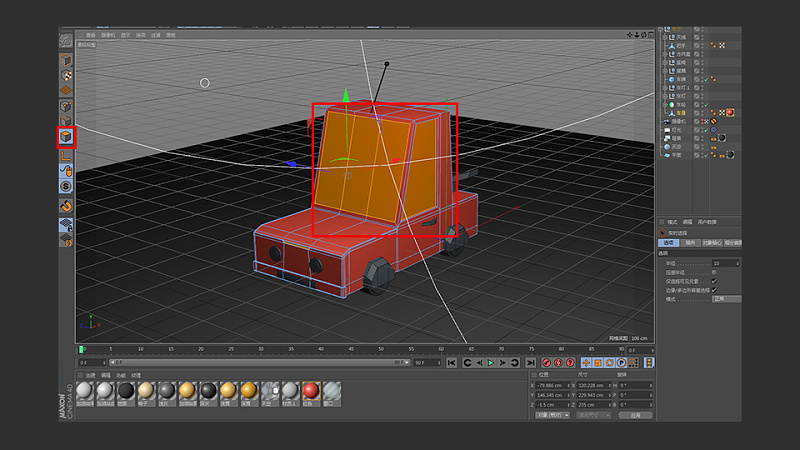Image resolution: width=800 pixels, height=450 pixels.
Task: Step back one frame
Action: click(479, 363)
